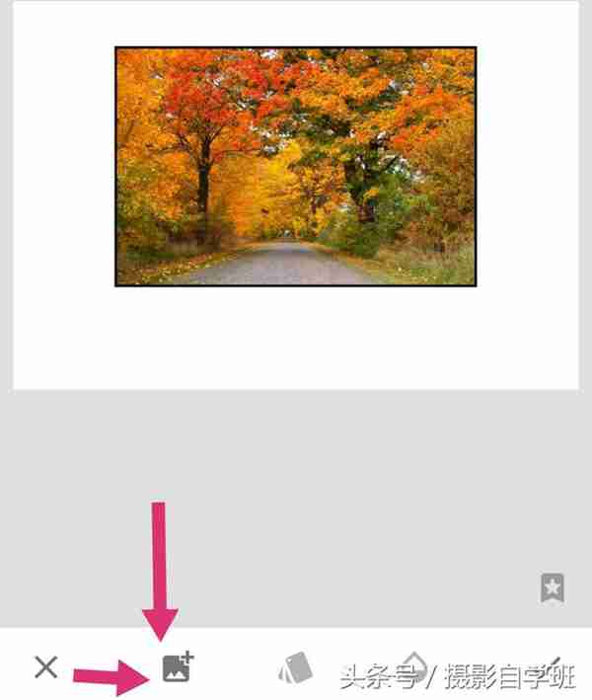Click the white canvas below the photo
The width and height of the screenshot is (592, 700).
295,338
